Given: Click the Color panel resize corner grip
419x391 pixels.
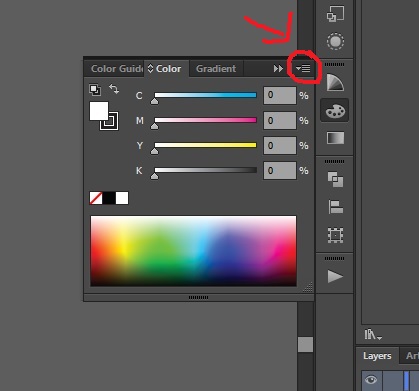Looking at the screenshot, I should (308, 287).
